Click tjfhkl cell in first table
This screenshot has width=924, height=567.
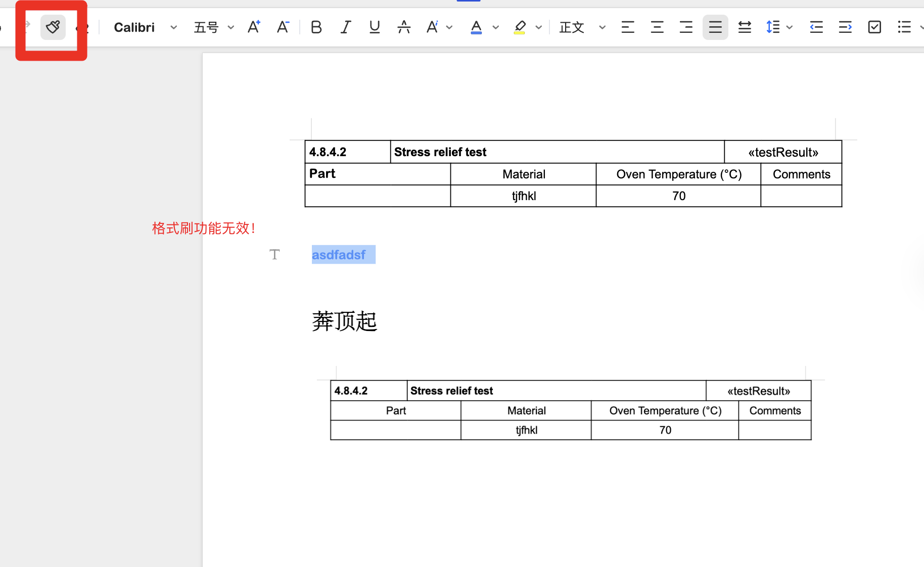(x=524, y=196)
